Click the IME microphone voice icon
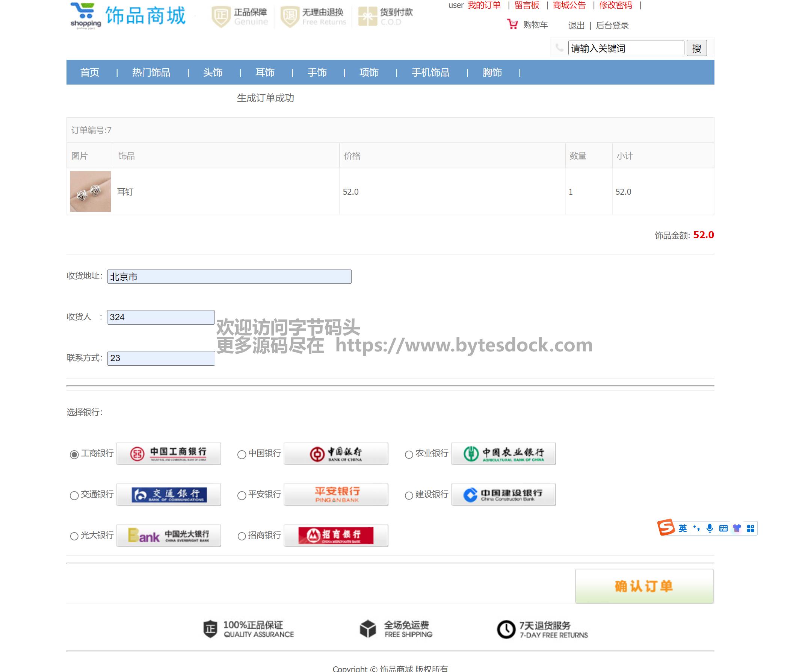 [710, 528]
